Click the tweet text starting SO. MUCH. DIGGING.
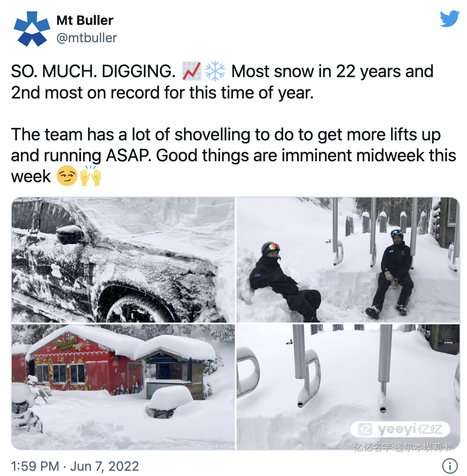Viewport: 467px width, 476px height. tap(222, 82)
